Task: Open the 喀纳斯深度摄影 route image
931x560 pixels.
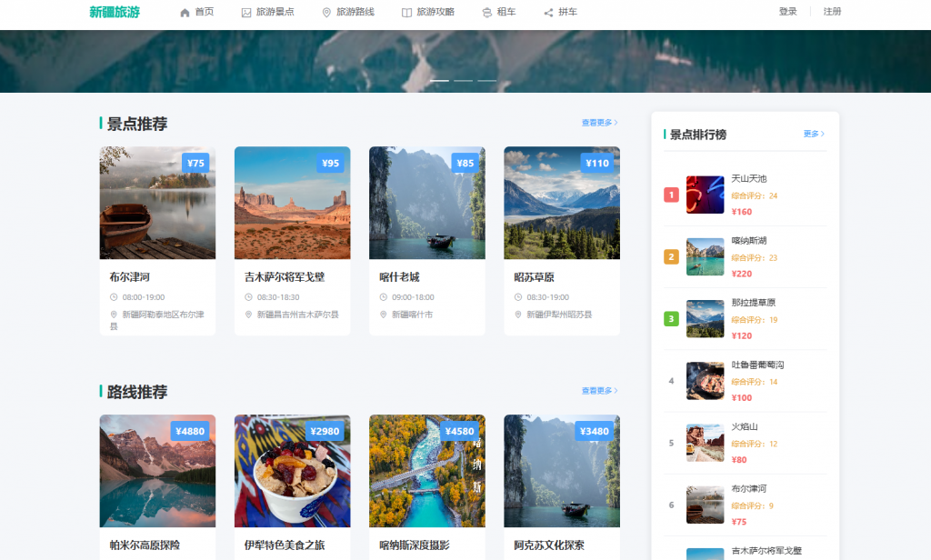Action: coord(427,470)
